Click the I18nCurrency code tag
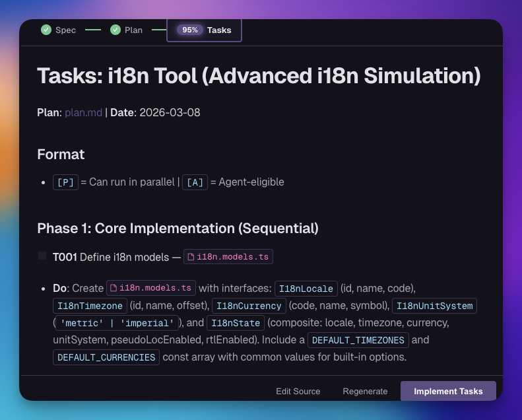This screenshot has width=522, height=420. pos(249,306)
